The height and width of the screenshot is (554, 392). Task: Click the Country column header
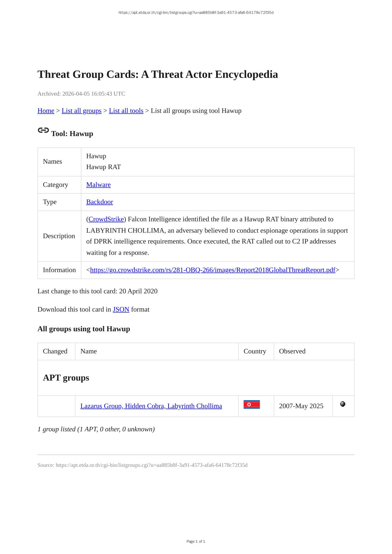pyautogui.click(x=255, y=351)
